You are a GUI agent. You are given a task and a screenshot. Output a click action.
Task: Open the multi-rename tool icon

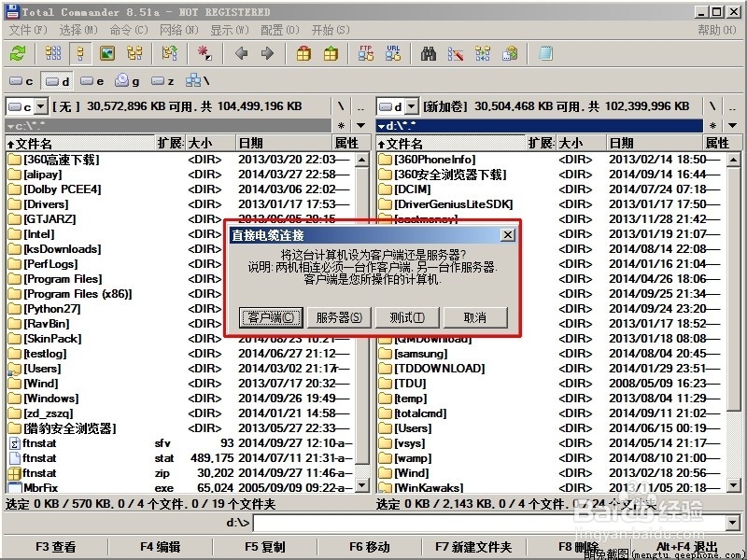456,53
